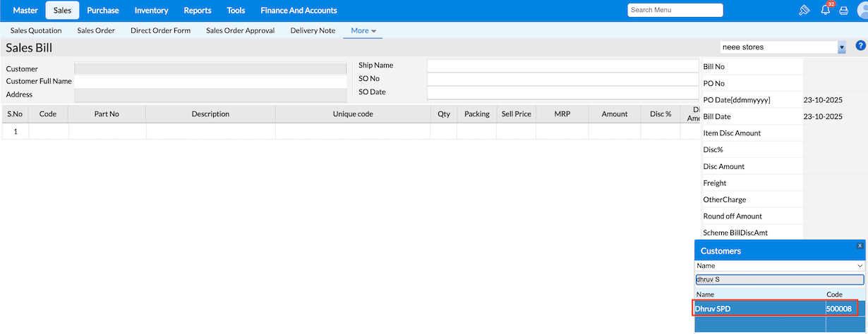This screenshot has width=868, height=334.
Task: Click the customer search box containing 'dhruv S'
Action: (x=780, y=279)
